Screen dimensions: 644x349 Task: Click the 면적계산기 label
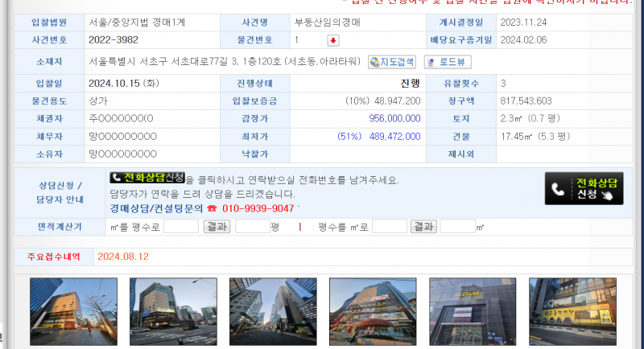coord(60,227)
